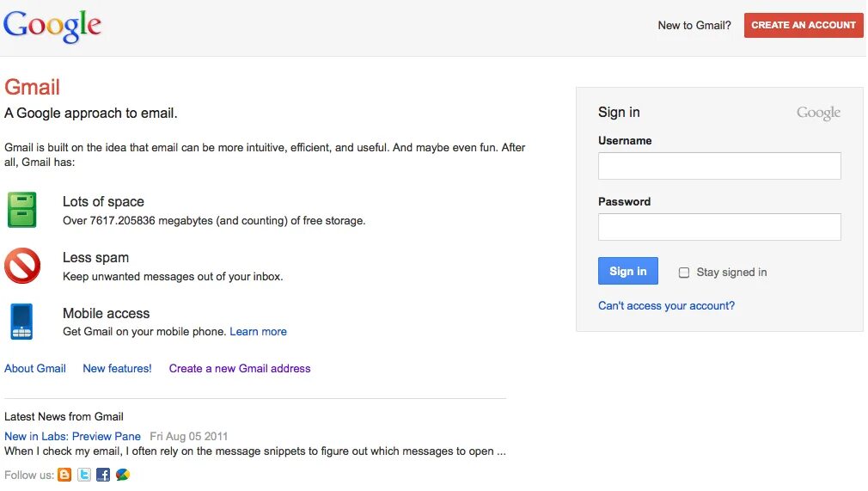Viewport: 868px width, 491px height.
Task: Open the About Gmail link
Action: [x=35, y=369]
